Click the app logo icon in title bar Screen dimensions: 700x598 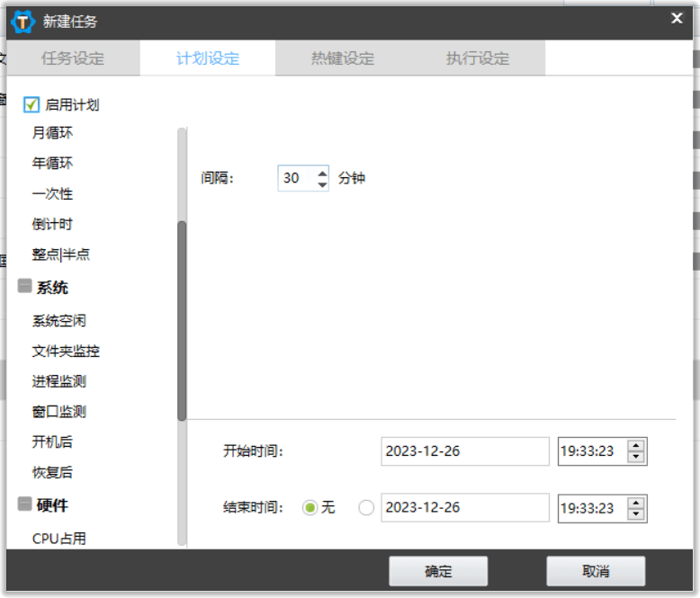point(23,21)
